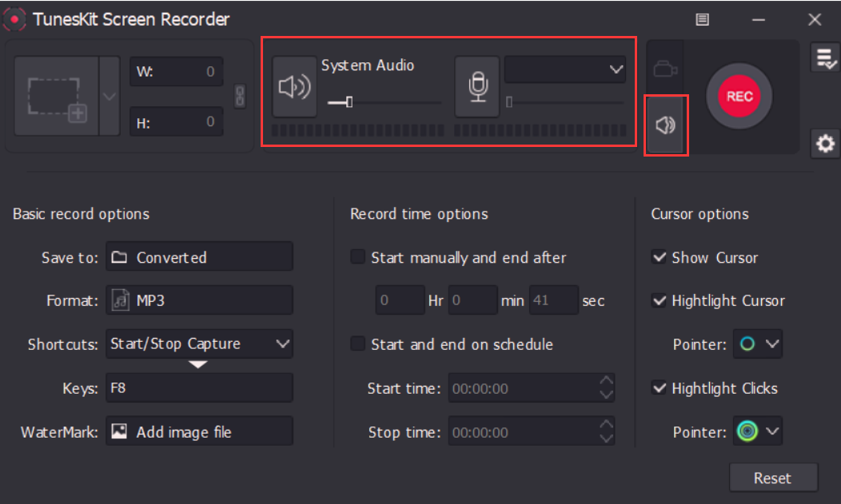Click the Hr duration field
Image resolution: width=841 pixels, height=504 pixels.
401,300
